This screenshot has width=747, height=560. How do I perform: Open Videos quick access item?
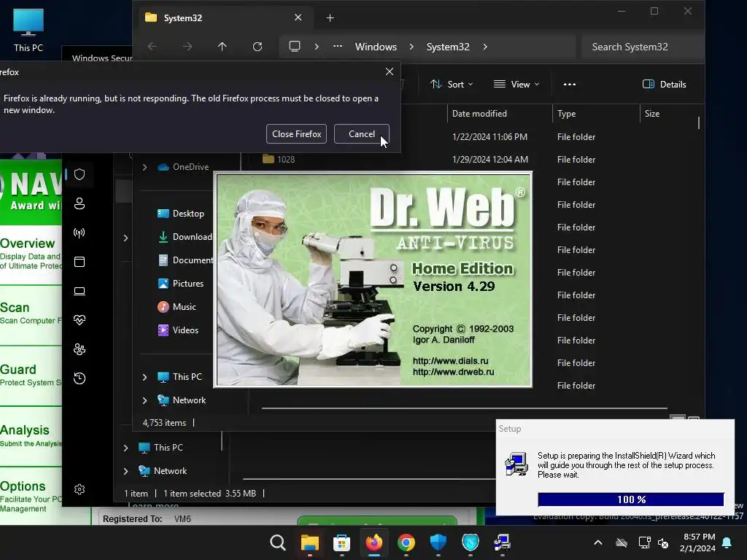[178, 330]
